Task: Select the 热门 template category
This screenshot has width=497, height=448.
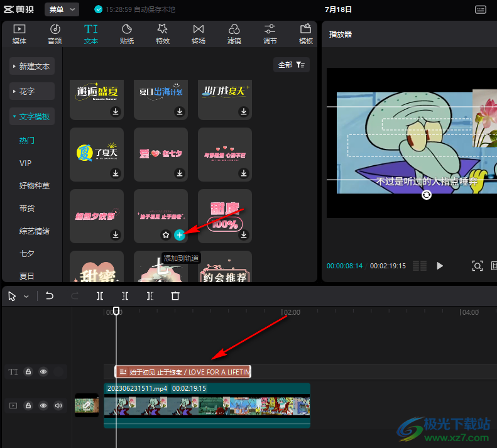Action: (x=26, y=141)
